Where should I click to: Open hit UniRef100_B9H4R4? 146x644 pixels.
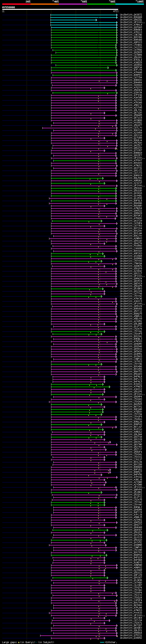(x=131, y=82)
